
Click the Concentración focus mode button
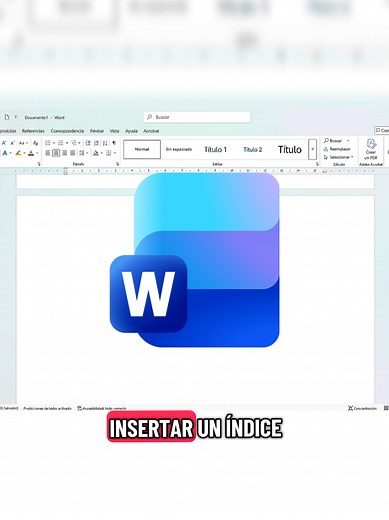point(362,408)
